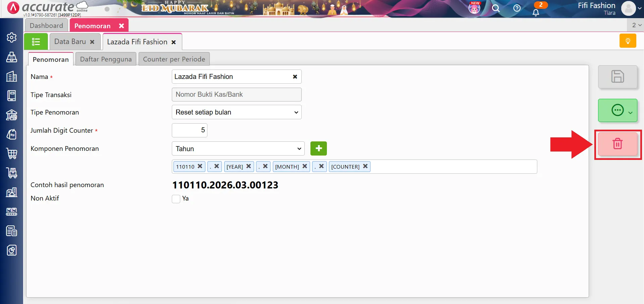This screenshot has height=304, width=644.
Task: Click green plus to add numbering component
Action: 318,148
